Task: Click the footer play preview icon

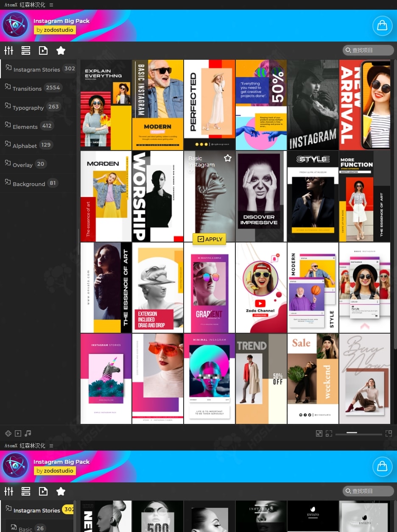Action: [18, 433]
